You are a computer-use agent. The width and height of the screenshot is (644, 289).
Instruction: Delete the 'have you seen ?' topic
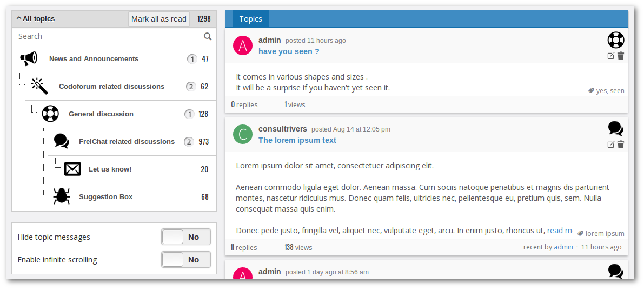(621, 56)
